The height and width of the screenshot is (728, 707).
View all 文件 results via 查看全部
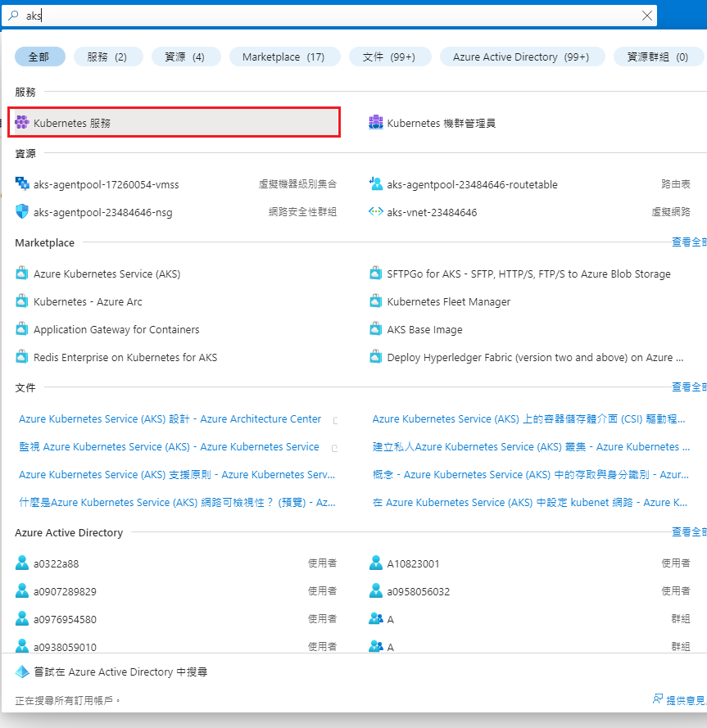(x=689, y=387)
